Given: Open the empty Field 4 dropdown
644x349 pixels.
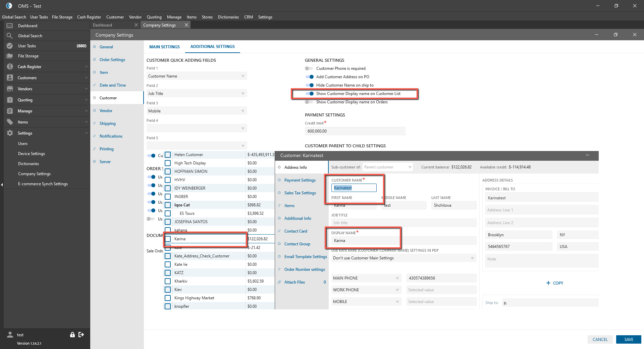Looking at the screenshot, I should [197, 129].
